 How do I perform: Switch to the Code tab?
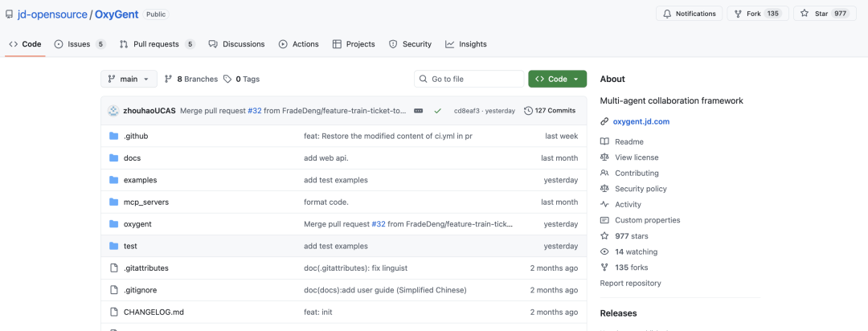[26, 44]
